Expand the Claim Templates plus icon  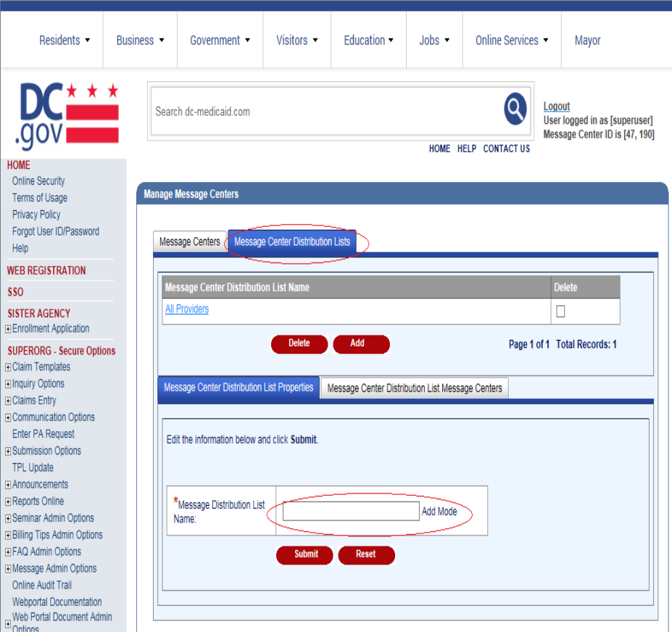(x=8, y=367)
